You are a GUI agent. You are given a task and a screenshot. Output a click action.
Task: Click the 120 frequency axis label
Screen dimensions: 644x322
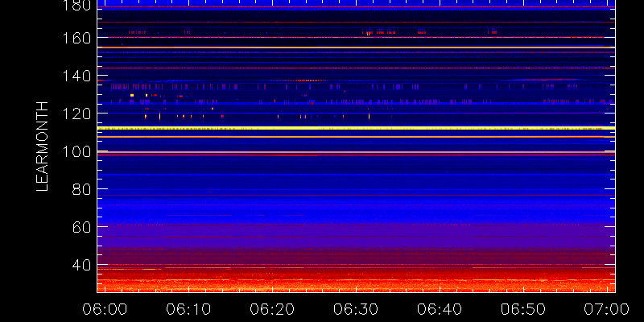pos(76,114)
